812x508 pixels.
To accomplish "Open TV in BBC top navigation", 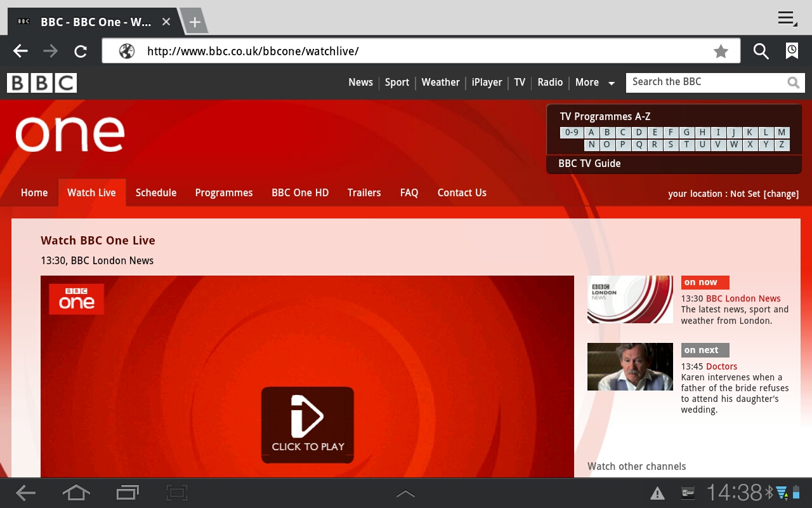I will (520, 83).
